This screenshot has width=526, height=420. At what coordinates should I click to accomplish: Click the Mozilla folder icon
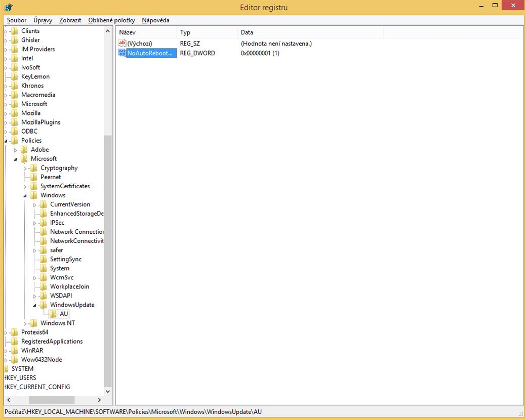point(15,113)
